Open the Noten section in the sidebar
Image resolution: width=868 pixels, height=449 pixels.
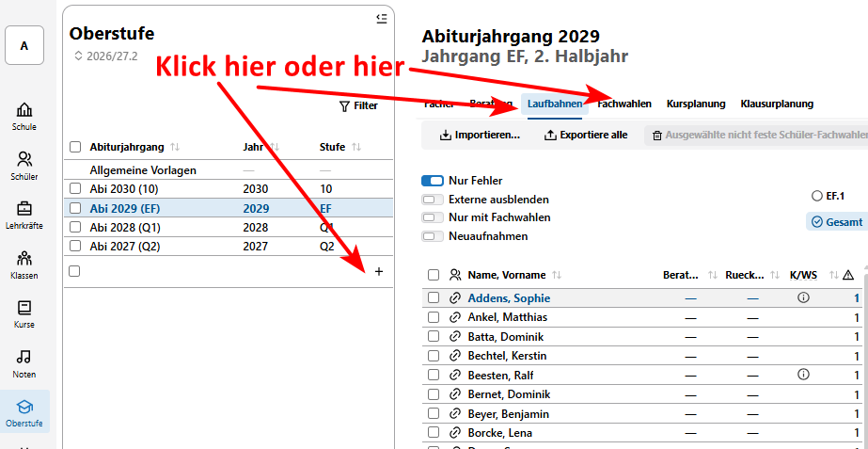(x=24, y=363)
